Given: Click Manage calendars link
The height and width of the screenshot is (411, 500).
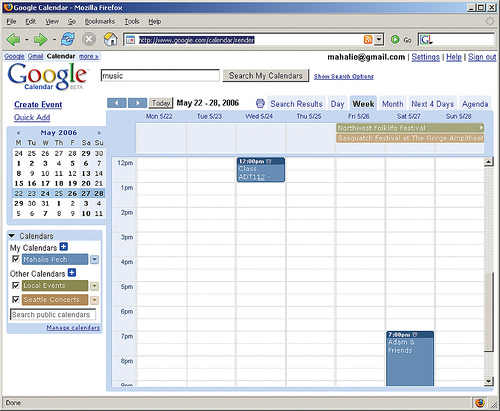Looking at the screenshot, I should tap(73, 328).
